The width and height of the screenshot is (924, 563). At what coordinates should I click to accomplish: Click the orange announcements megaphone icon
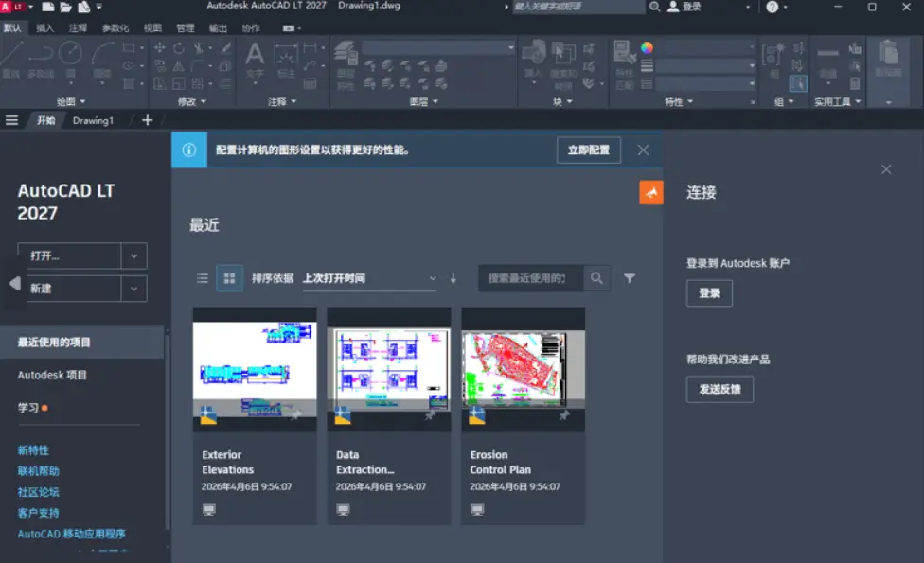coord(651,193)
